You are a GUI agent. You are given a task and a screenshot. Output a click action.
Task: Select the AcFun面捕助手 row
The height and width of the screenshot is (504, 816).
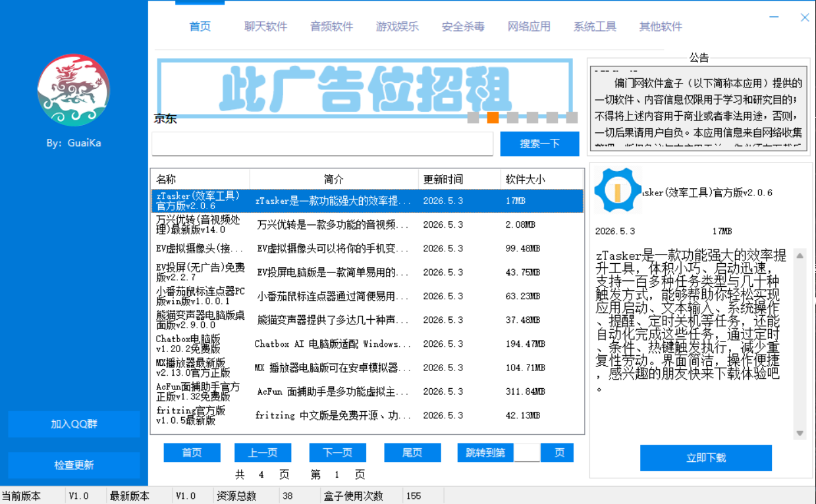coord(367,391)
